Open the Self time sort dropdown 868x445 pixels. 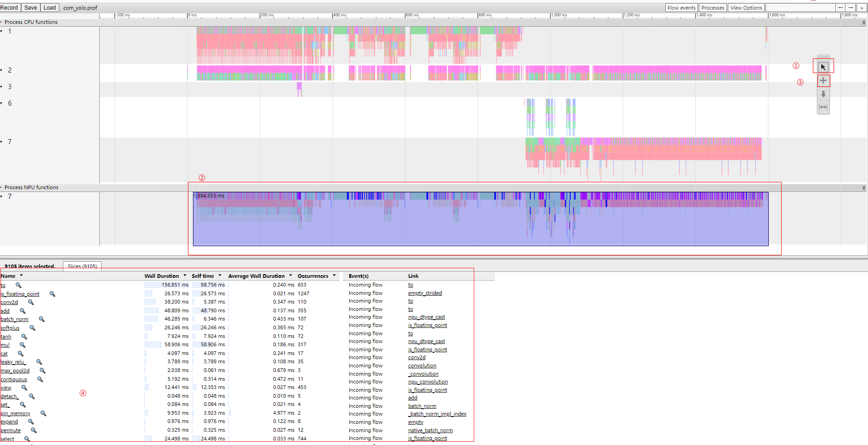tap(220, 276)
